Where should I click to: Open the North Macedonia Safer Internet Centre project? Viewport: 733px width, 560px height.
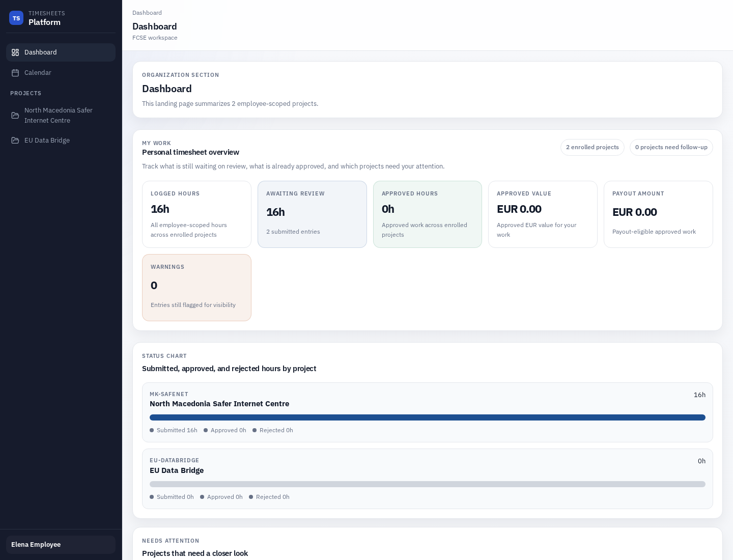click(59, 115)
